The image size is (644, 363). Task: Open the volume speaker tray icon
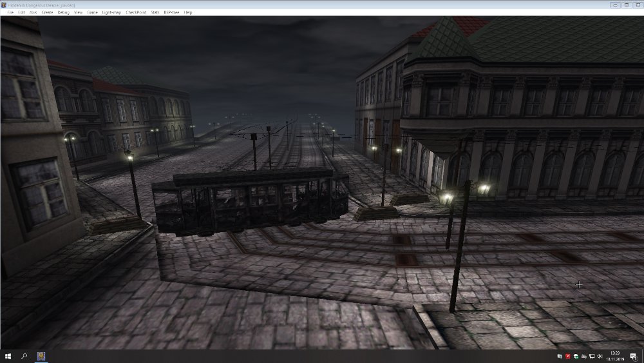[600, 357]
